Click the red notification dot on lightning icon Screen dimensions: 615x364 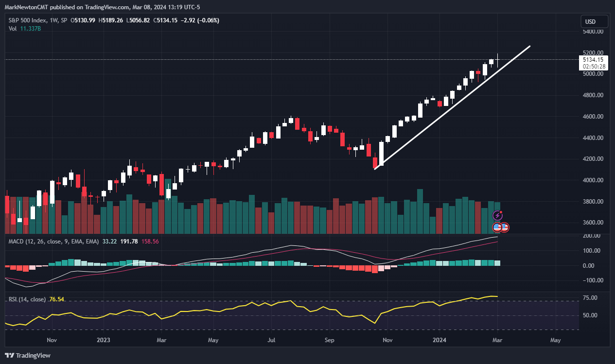501,212
